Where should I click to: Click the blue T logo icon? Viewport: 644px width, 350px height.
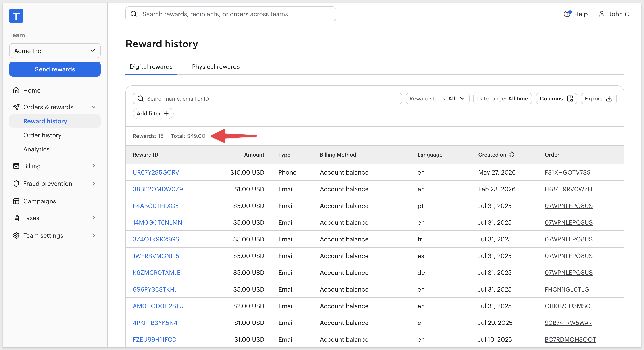(x=16, y=16)
